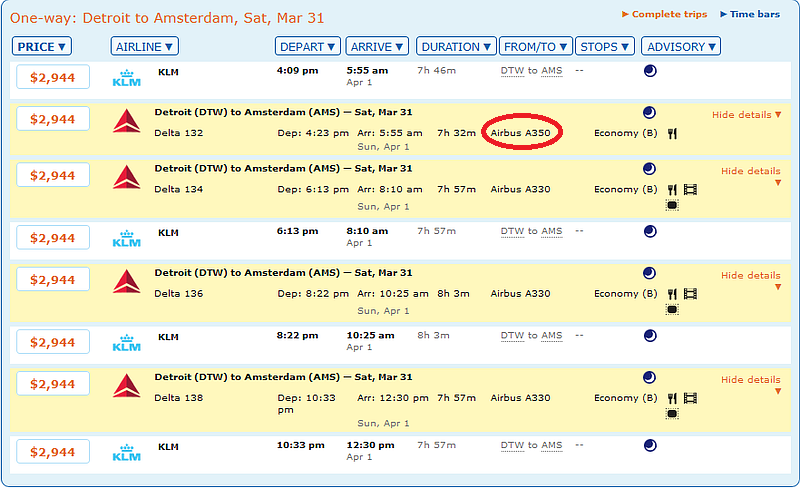Click the Delta logo beside Delta 134
This screenshot has height=489, width=800.
127,177
